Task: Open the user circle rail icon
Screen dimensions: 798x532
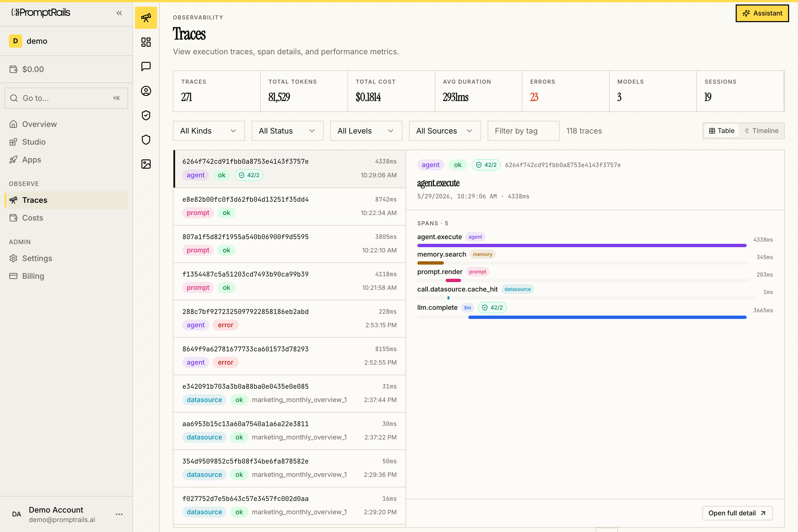Action: tap(146, 91)
